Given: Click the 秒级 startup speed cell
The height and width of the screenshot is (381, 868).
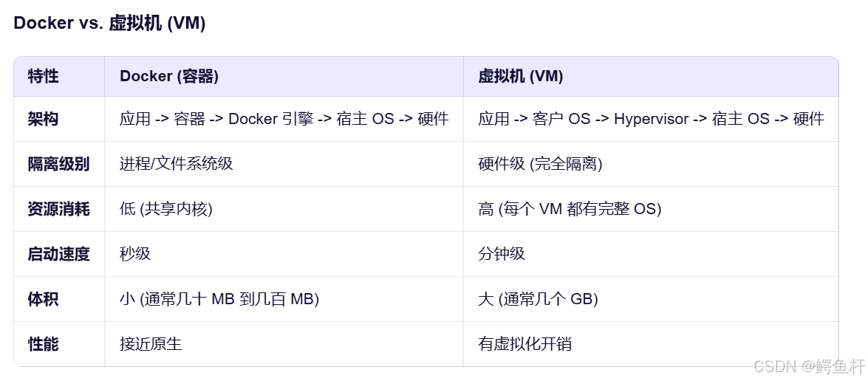Looking at the screenshot, I should pos(135,254).
